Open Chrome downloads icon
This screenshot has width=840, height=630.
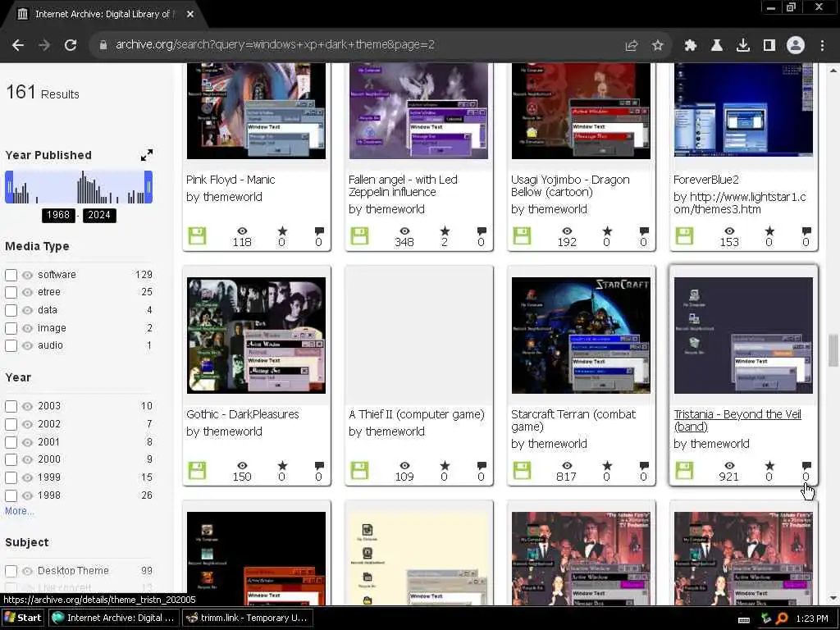742,46
